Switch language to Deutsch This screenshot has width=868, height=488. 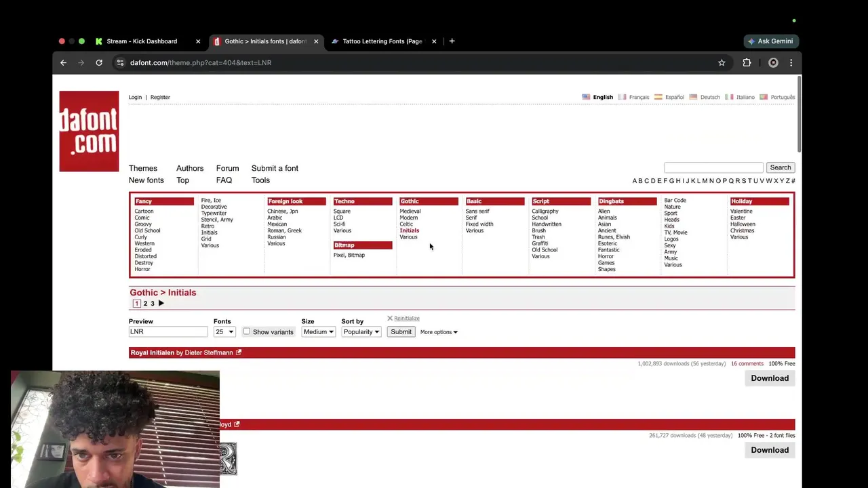pos(710,97)
